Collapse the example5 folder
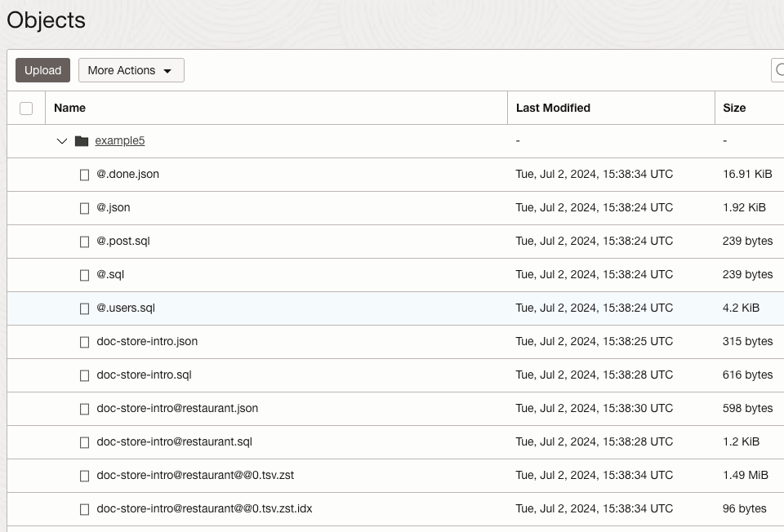This screenshot has height=532, width=784. point(62,140)
